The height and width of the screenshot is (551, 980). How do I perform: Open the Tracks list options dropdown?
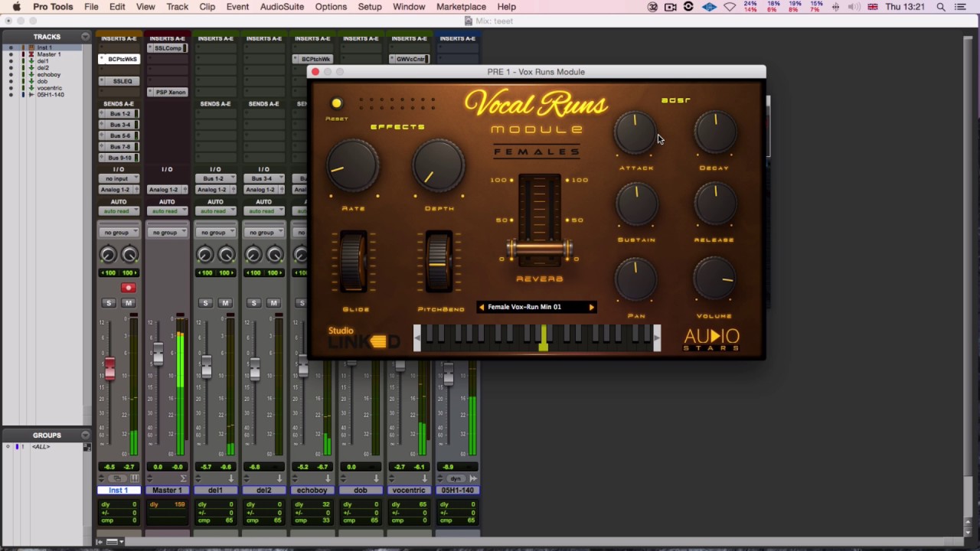click(86, 37)
